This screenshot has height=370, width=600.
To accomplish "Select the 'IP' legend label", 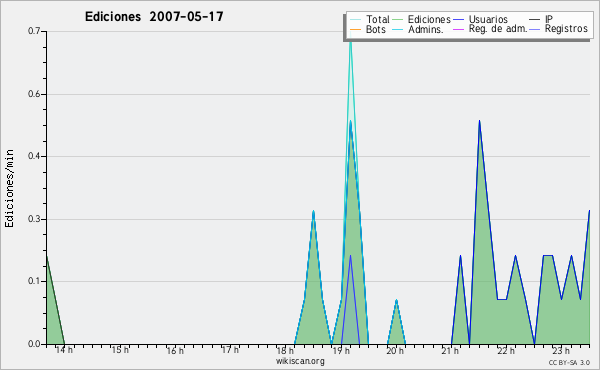I will click(548, 19).
